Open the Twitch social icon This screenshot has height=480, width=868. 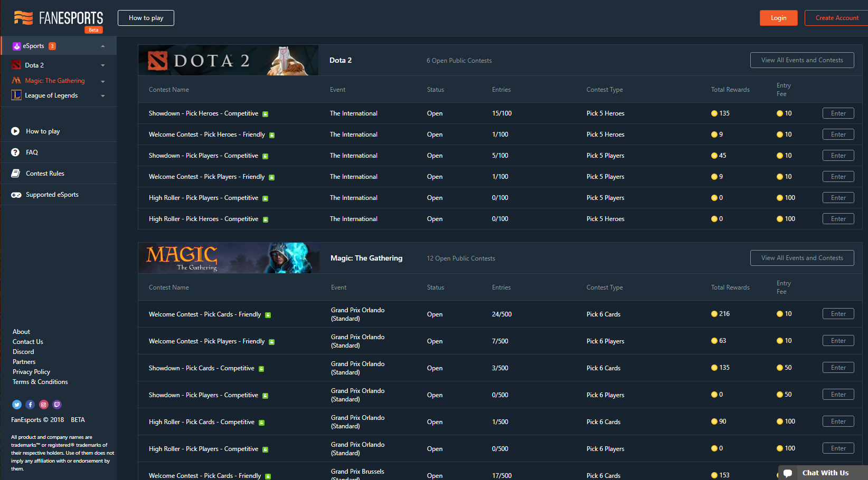click(57, 405)
